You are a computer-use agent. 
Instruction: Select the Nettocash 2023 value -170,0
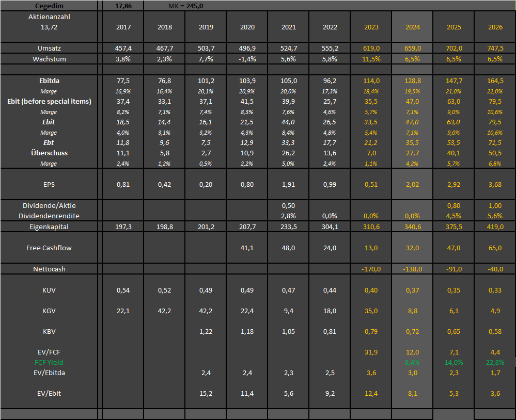(x=371, y=269)
